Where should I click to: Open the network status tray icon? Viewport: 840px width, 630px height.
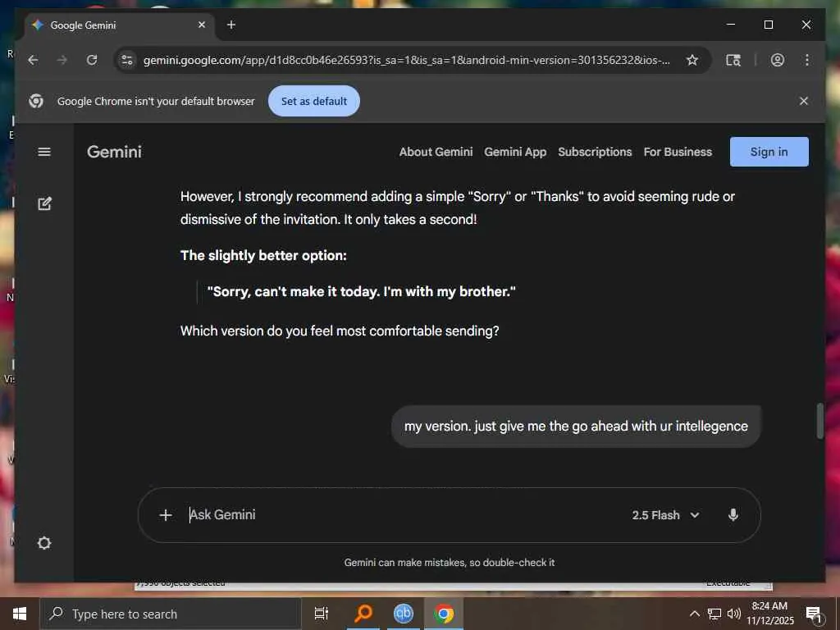point(714,614)
